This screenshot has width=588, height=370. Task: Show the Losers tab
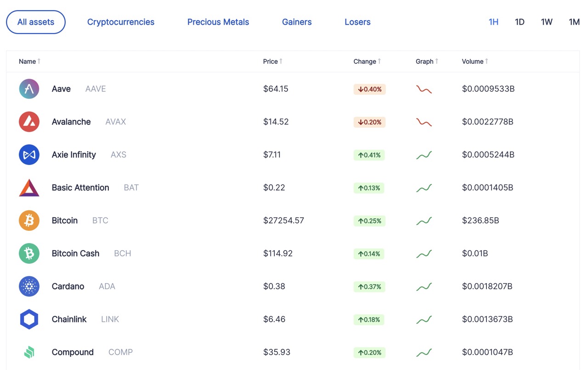(357, 22)
